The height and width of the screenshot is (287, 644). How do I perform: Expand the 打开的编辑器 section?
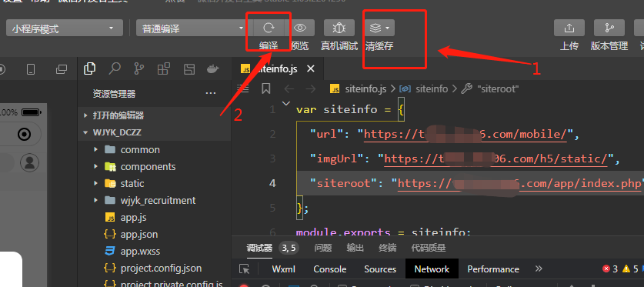point(155,115)
